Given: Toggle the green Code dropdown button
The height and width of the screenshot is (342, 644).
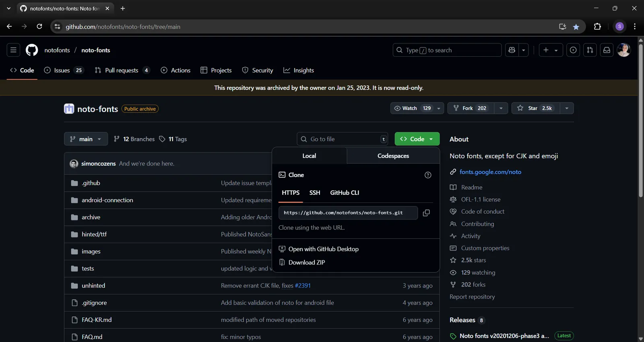Looking at the screenshot, I should pyautogui.click(x=417, y=139).
